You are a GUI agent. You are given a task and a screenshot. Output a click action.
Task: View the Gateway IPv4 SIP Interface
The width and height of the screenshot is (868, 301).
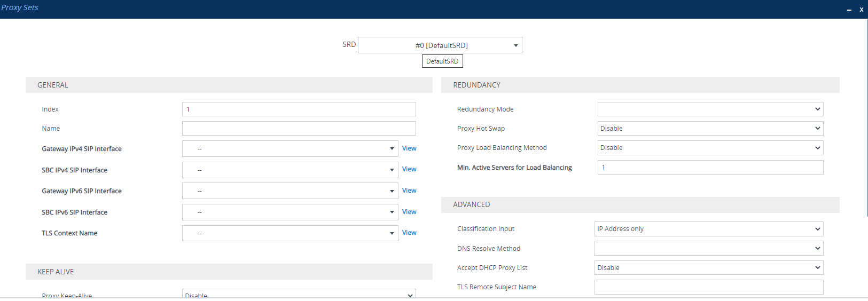[409, 148]
